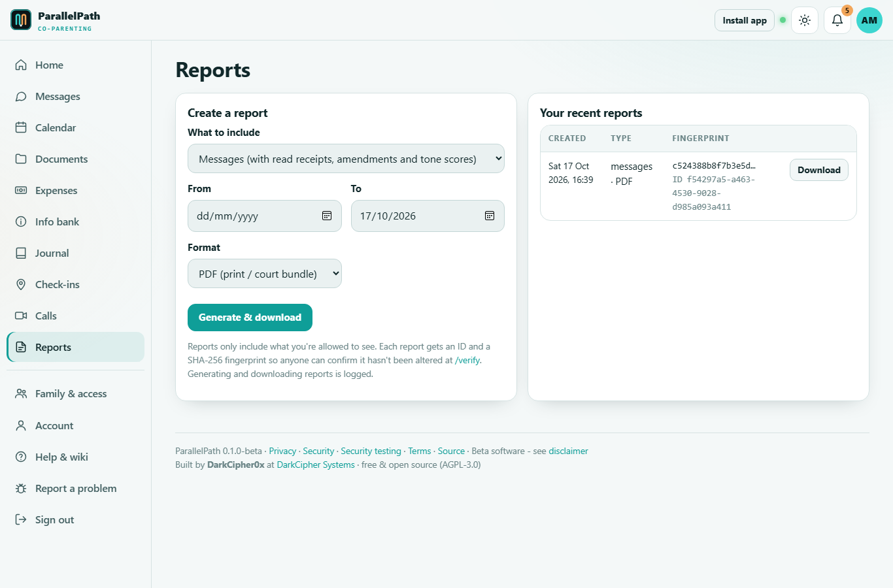Open the From date calendar picker icon
Screen dimensions: 893x588
point(327,216)
